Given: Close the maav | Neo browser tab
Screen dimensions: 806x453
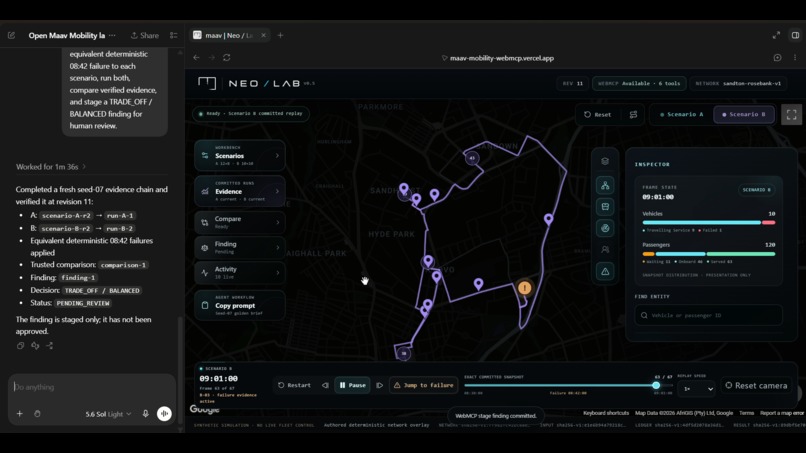Looking at the screenshot, I should pyautogui.click(x=263, y=35).
